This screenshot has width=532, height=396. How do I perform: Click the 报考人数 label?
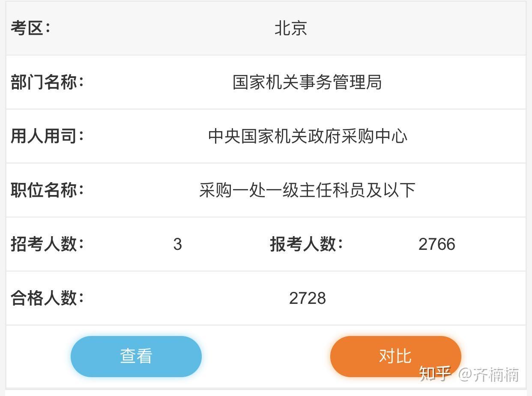click(307, 244)
